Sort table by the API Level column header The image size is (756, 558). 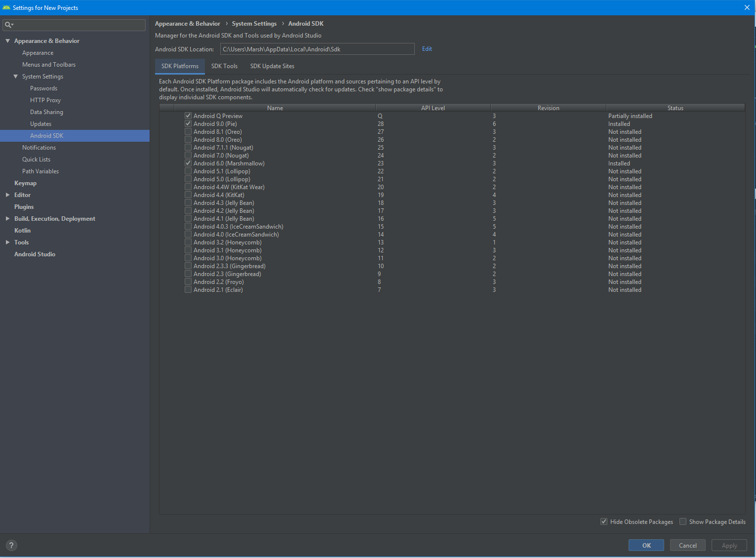click(x=433, y=108)
